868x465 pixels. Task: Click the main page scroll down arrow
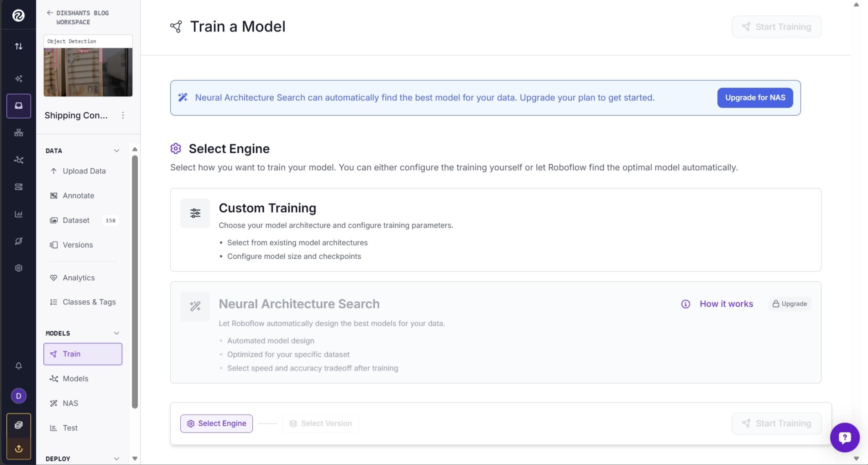click(x=856, y=459)
